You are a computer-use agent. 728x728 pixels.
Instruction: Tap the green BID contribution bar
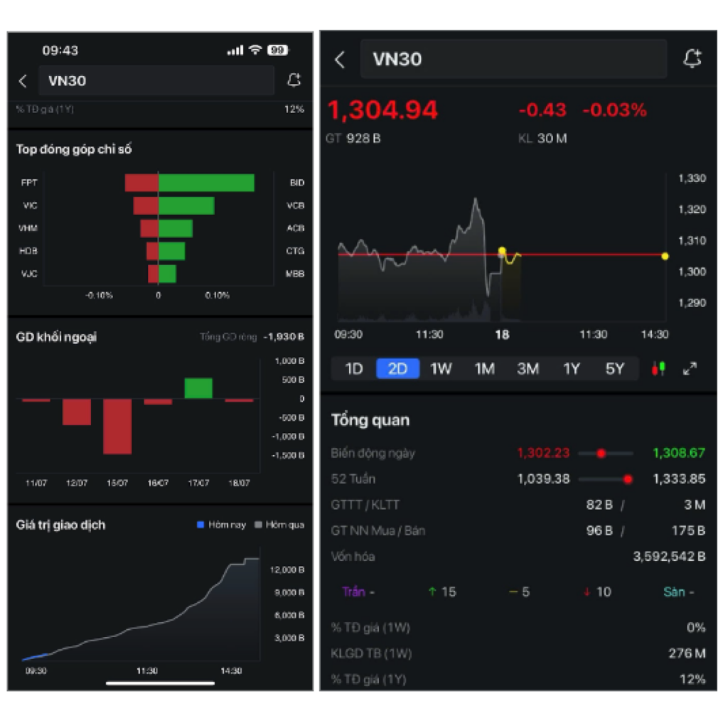pos(206,183)
